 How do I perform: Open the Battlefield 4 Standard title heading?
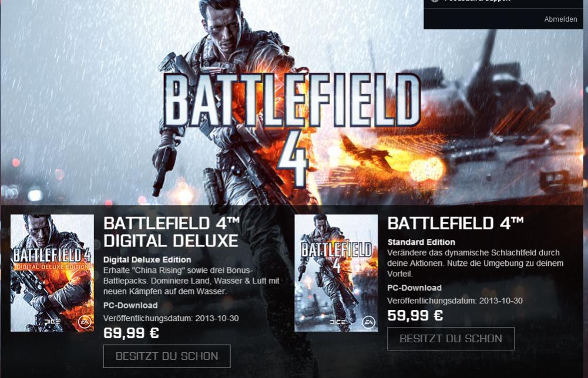(456, 223)
